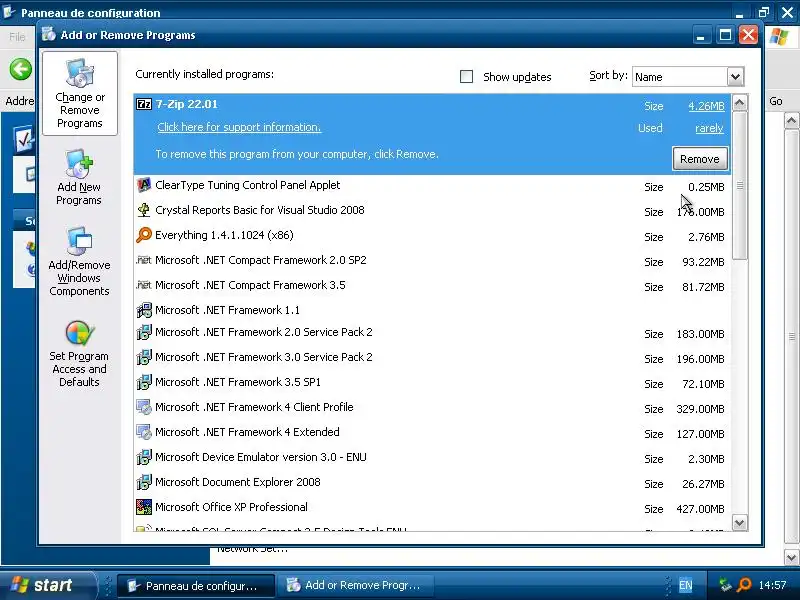Click the 329.00MB size value
800x600 pixels.
(700, 409)
